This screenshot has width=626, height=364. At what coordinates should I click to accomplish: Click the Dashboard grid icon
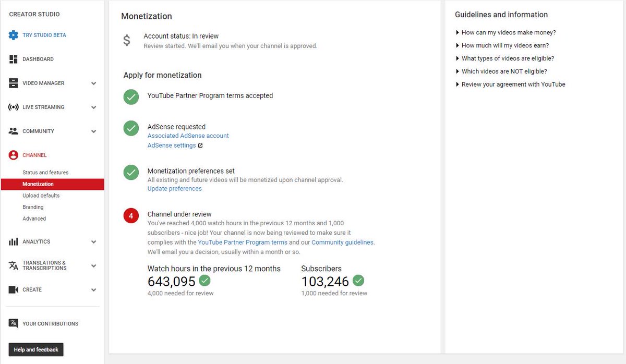14,59
